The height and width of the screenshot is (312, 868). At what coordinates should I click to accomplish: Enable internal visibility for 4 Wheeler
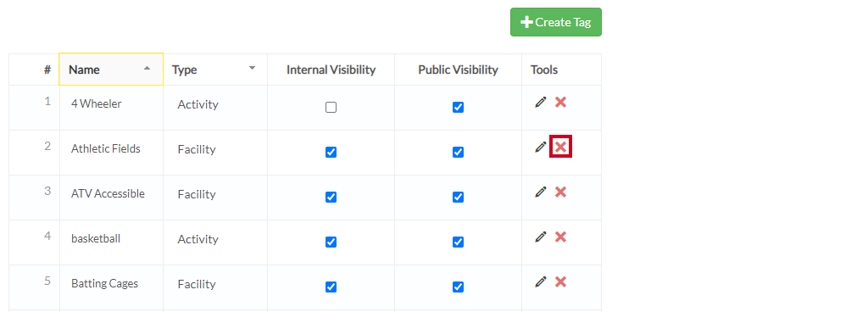(x=331, y=108)
